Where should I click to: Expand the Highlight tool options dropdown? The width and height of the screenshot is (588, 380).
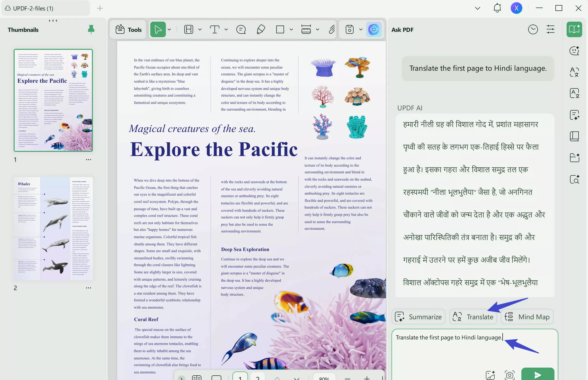tap(200, 29)
